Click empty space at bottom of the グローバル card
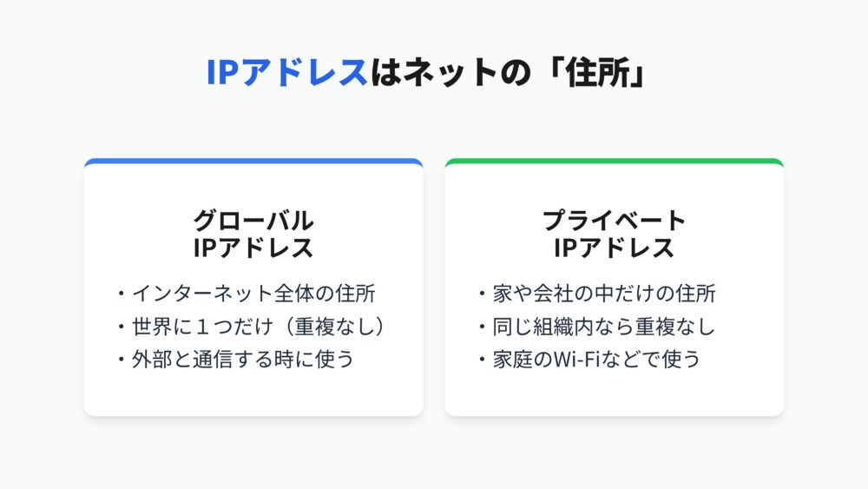Image resolution: width=868 pixels, height=489 pixels. 253,393
